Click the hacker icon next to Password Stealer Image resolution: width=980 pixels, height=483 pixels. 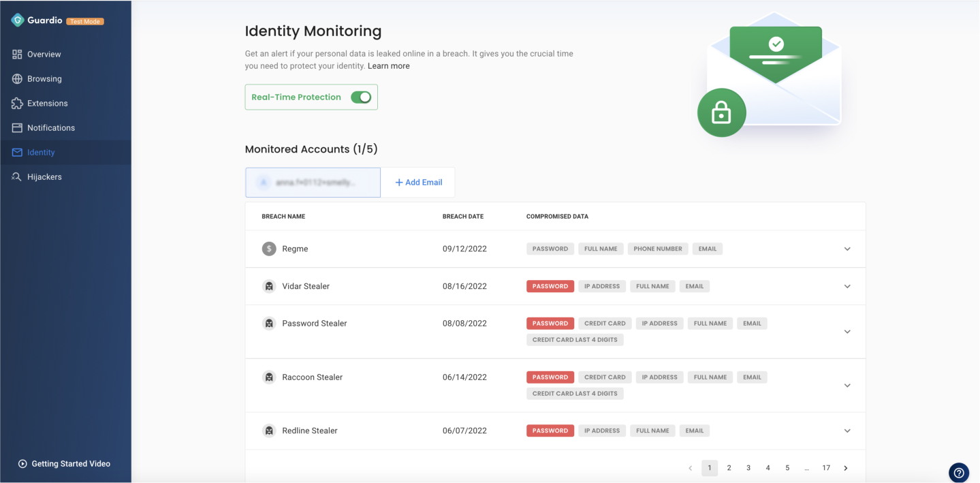click(x=269, y=324)
